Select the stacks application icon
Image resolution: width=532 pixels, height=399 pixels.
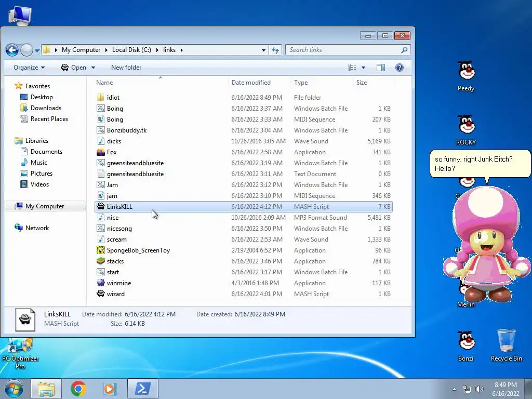click(x=100, y=261)
